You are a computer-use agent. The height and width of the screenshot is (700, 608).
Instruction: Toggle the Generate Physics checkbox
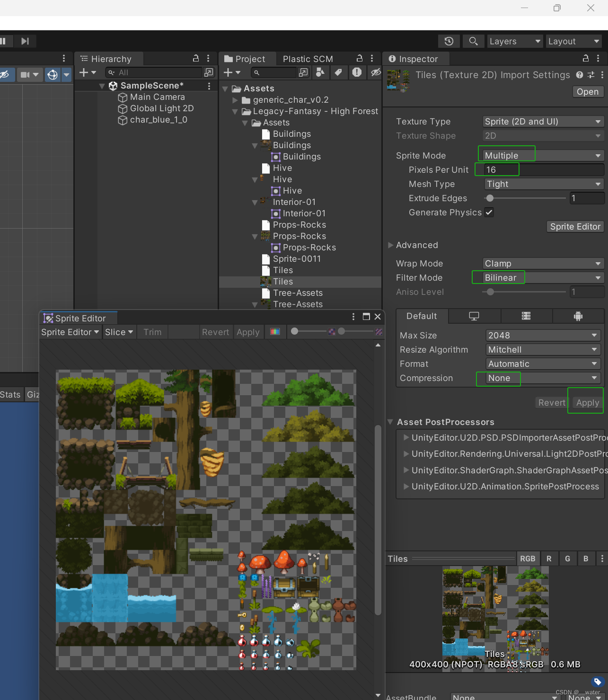click(489, 213)
